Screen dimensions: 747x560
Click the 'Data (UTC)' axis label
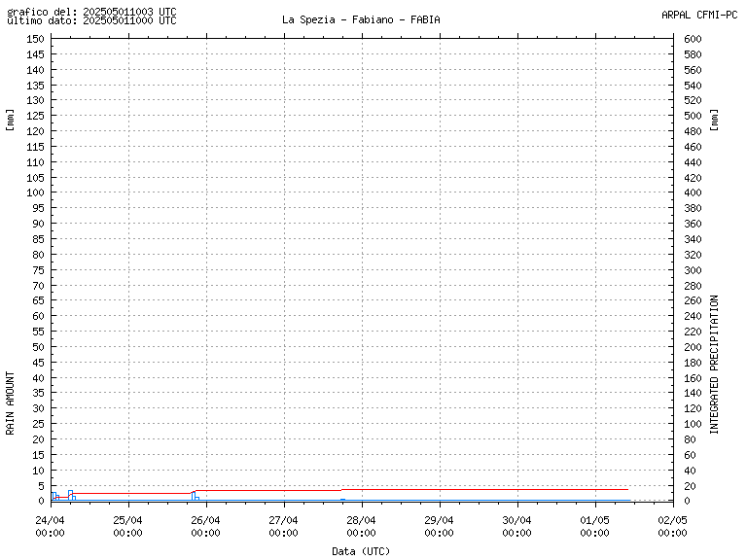click(361, 551)
